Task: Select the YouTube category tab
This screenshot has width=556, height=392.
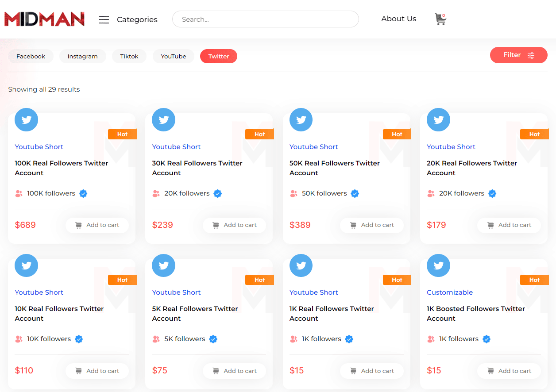Action: pos(173,56)
